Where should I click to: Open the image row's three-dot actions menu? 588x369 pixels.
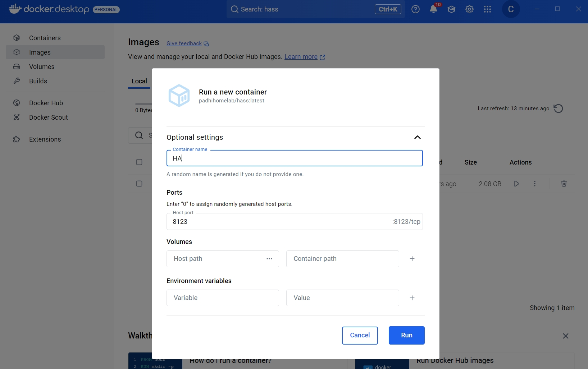535,184
